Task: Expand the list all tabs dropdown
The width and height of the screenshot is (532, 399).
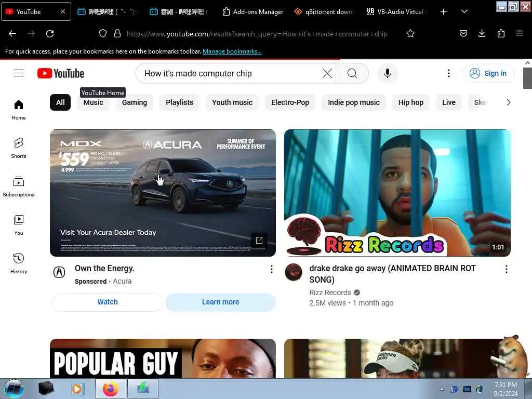Action: point(464,11)
